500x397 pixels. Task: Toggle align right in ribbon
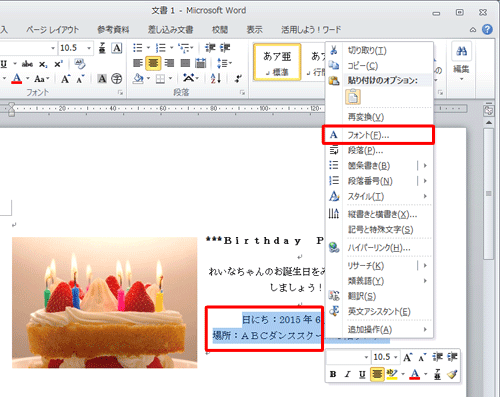(169, 63)
